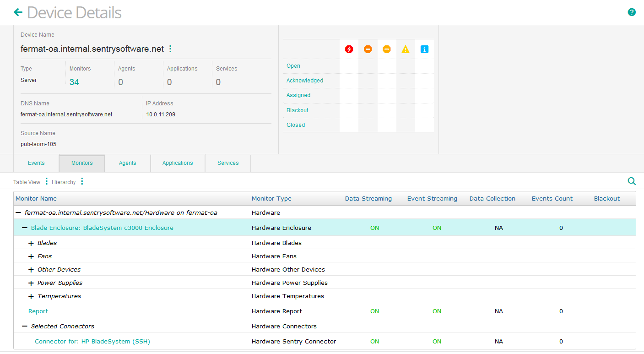Open the Table View options menu dots
The height and width of the screenshot is (354, 644).
tap(47, 182)
